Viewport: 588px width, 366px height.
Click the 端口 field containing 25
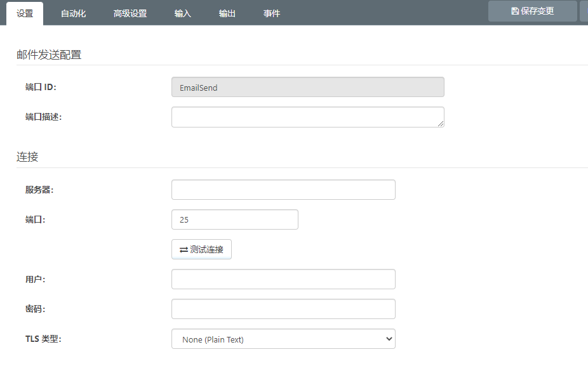(x=234, y=219)
